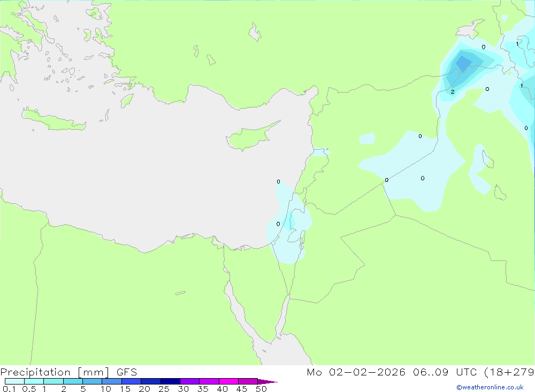Screen dimensions: 535x392
Task: Click the 30–35 mm purple legend swatch
Action: 190,381
